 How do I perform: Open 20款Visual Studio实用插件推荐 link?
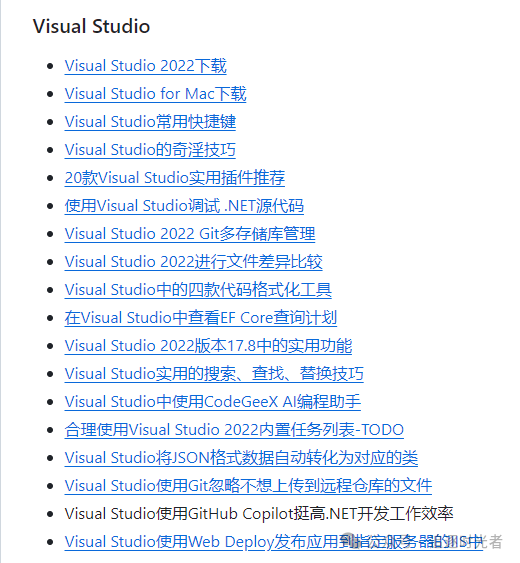[x=175, y=178]
